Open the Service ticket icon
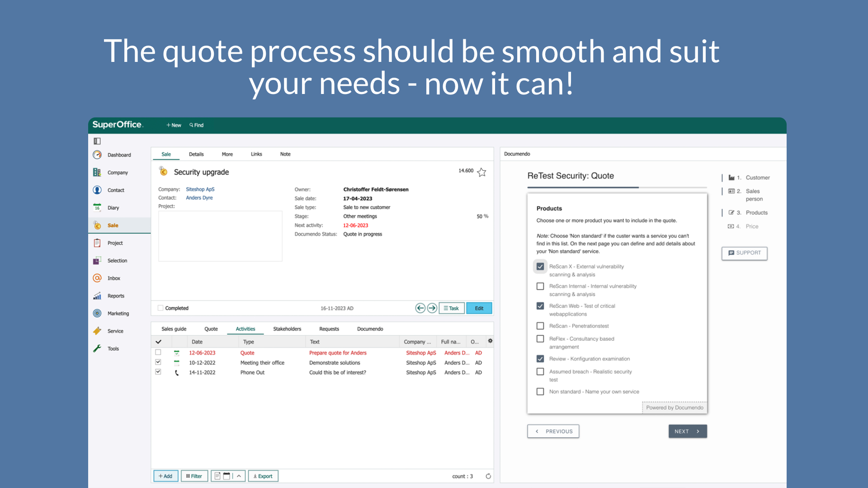This screenshot has width=868, height=488. click(x=97, y=331)
